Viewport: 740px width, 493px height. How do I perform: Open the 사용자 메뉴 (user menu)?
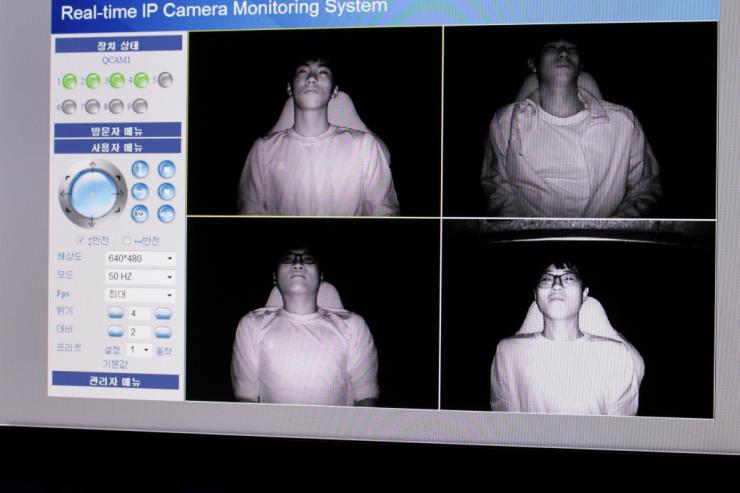pyautogui.click(x=117, y=147)
